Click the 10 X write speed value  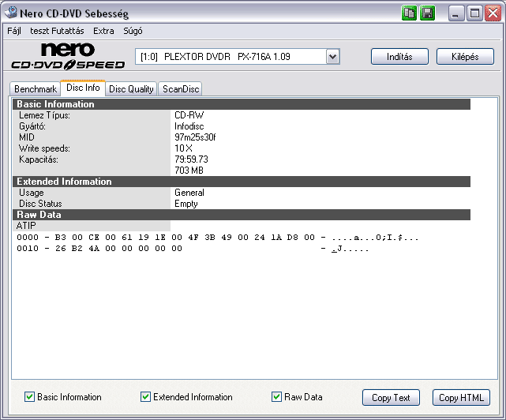click(183, 148)
